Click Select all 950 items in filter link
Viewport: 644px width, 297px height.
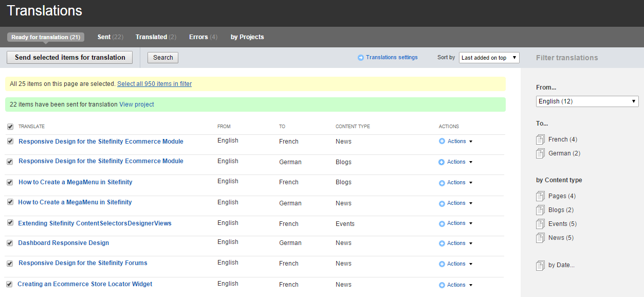[x=154, y=84]
